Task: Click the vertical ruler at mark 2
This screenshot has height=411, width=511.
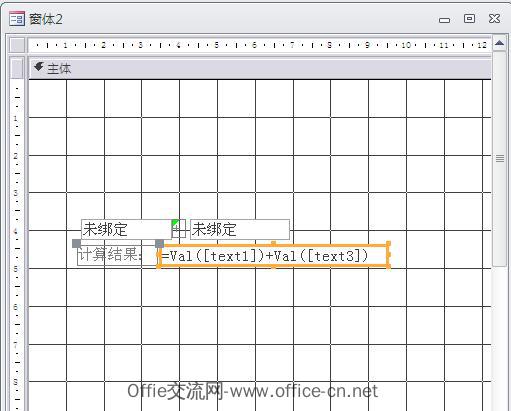Action: click(16, 156)
